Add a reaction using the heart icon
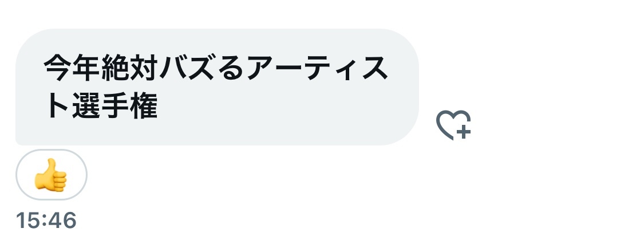This screenshot has width=644, height=240. (x=453, y=125)
